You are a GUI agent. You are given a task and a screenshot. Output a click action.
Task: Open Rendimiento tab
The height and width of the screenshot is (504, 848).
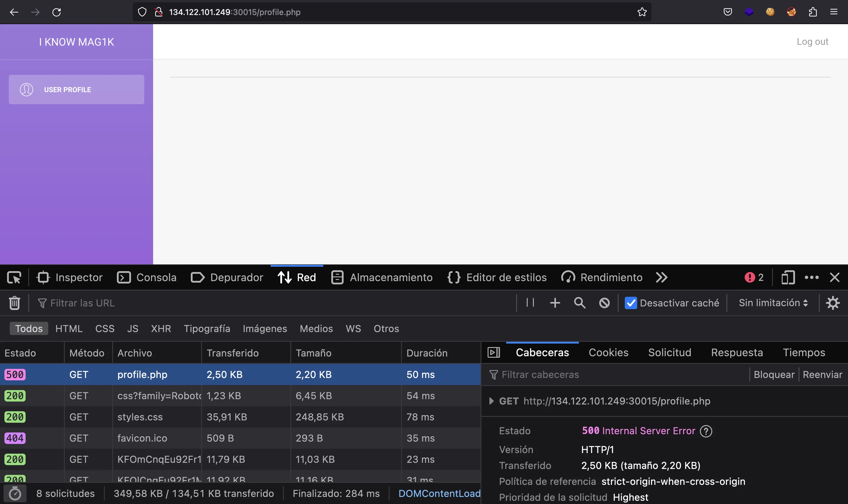tap(602, 278)
